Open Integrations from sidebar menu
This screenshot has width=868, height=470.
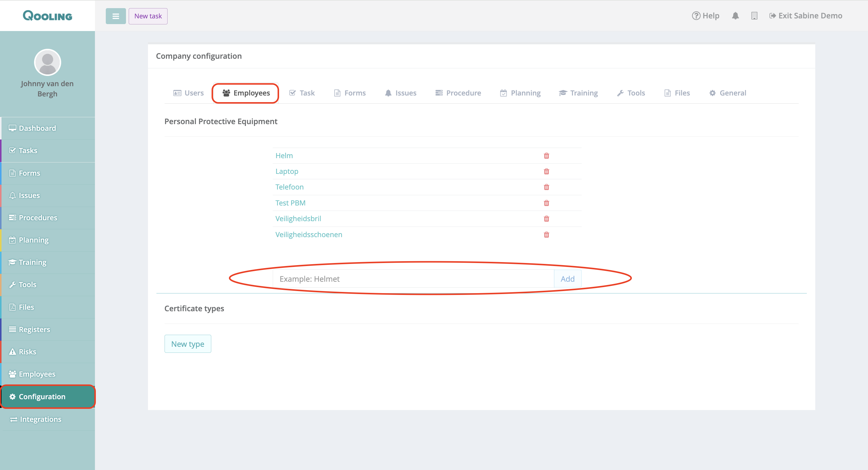pyautogui.click(x=40, y=419)
